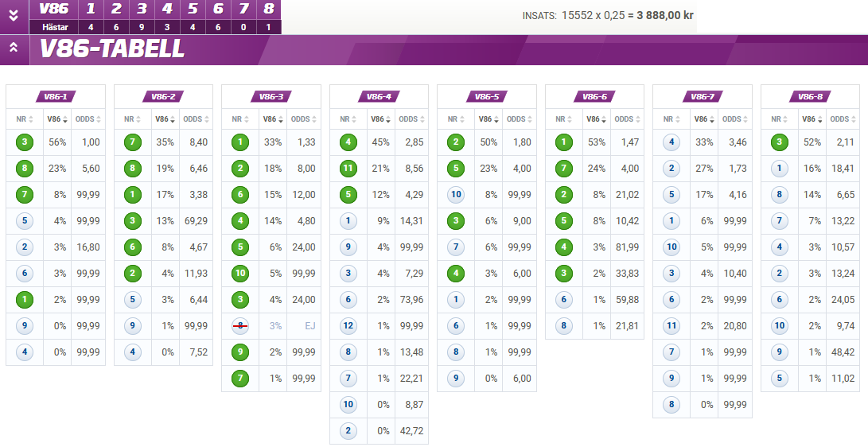Select horse 2 in V86-4

pos(348,432)
